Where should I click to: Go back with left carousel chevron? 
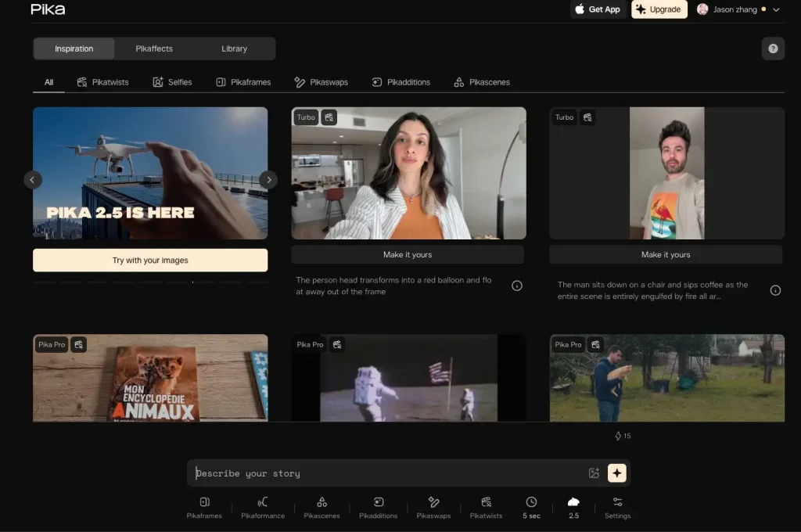[x=33, y=179]
